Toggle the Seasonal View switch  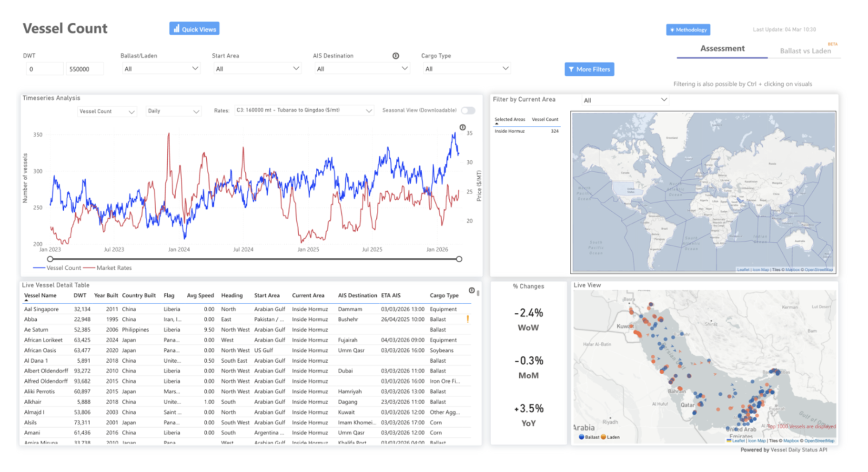click(x=468, y=111)
